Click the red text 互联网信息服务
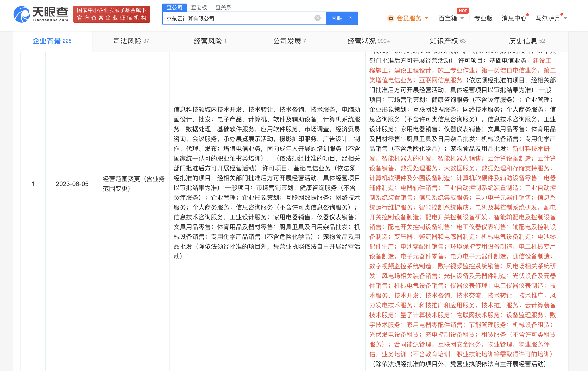This screenshot has height=371, width=588. (x=441, y=80)
